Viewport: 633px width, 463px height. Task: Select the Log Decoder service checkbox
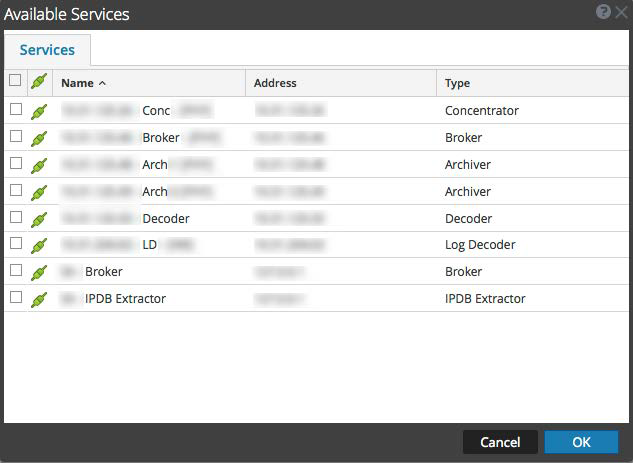tap(15, 244)
